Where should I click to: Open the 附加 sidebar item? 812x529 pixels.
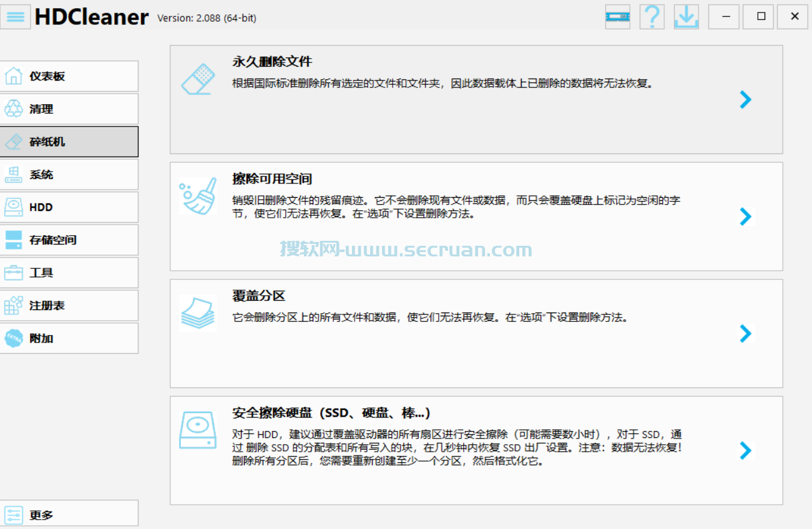69,338
